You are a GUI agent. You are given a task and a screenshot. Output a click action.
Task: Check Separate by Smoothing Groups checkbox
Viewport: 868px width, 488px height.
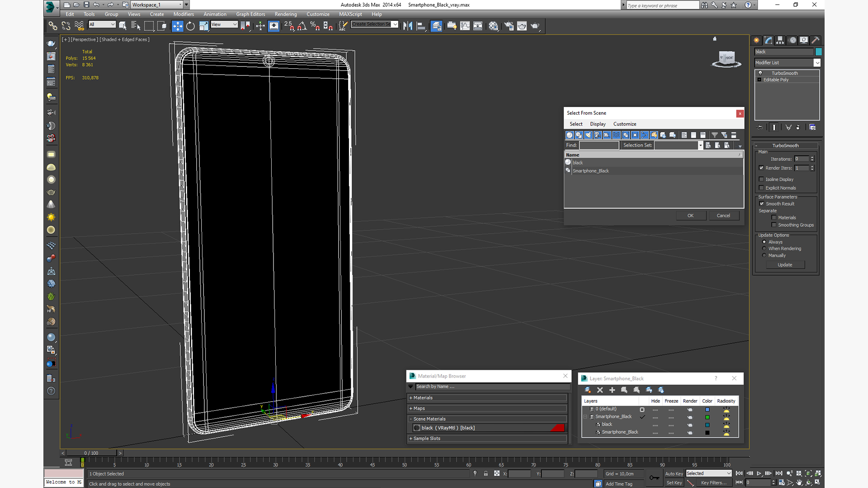pyautogui.click(x=774, y=225)
